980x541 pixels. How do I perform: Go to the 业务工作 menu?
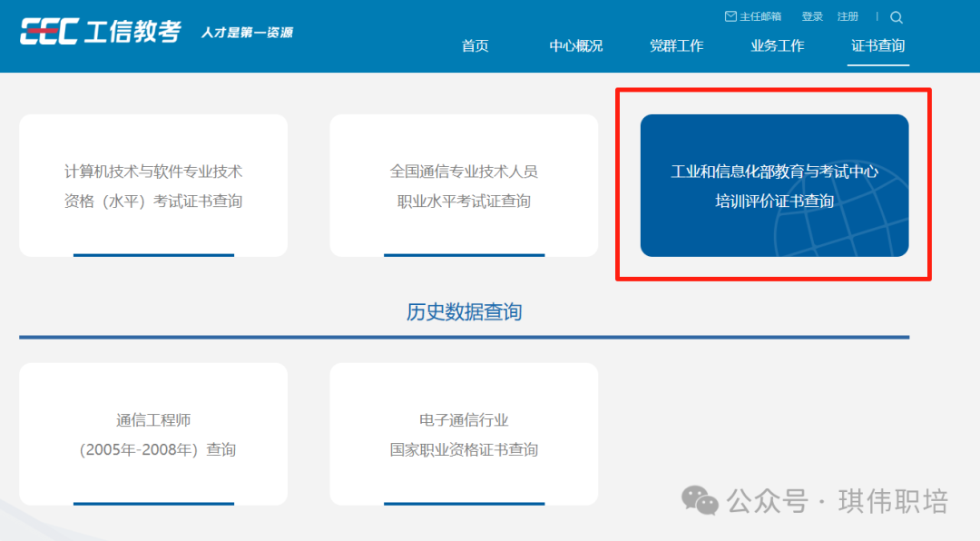click(x=777, y=45)
